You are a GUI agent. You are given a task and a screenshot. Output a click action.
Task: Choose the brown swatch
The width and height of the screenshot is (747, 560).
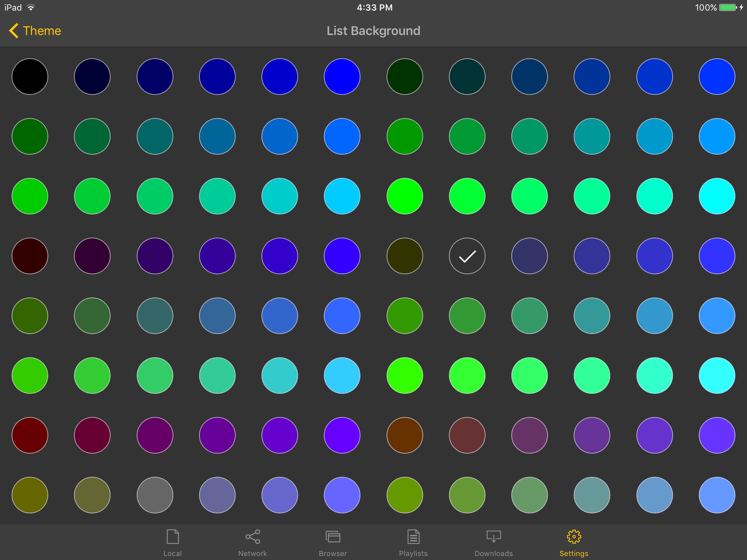(x=405, y=435)
